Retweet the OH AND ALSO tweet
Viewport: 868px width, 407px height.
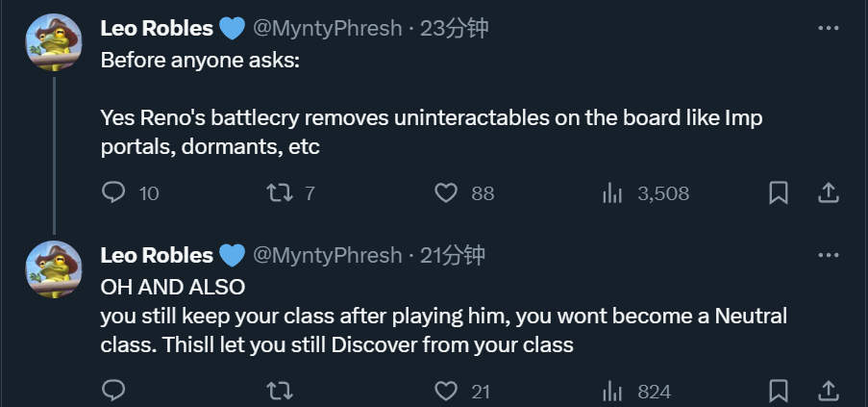tap(280, 392)
